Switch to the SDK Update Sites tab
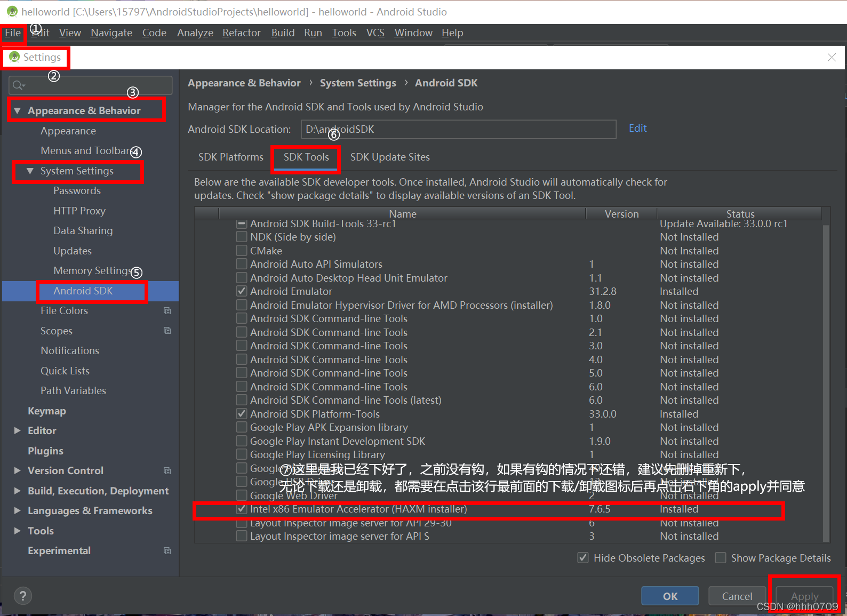This screenshot has width=847, height=616. [x=390, y=157]
